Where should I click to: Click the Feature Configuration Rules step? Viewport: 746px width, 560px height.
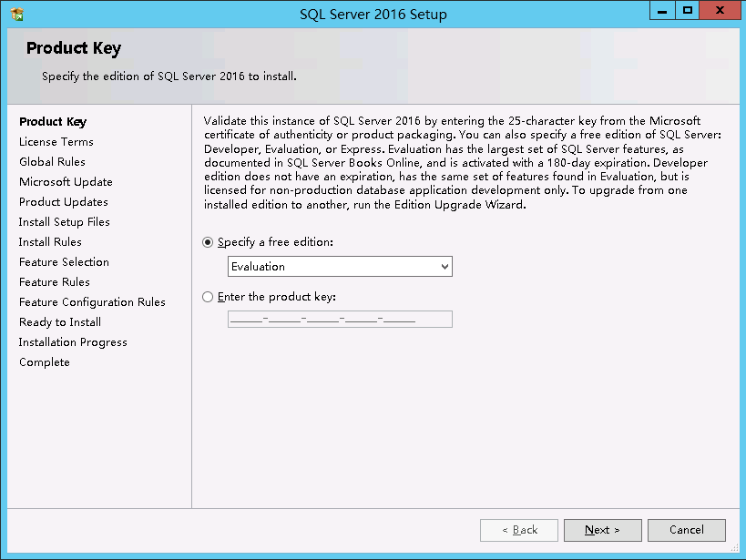pyautogui.click(x=92, y=302)
